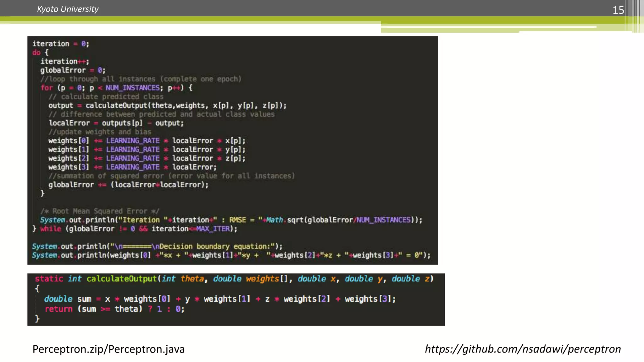
Task: Click the weights[1] update line
Action: pyautogui.click(x=147, y=149)
